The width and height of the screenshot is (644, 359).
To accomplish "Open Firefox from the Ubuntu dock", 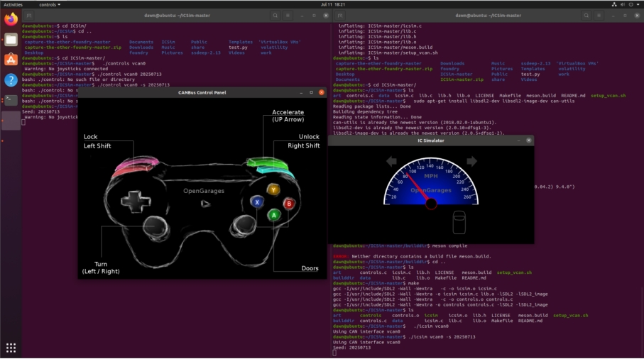I will tap(11, 19).
